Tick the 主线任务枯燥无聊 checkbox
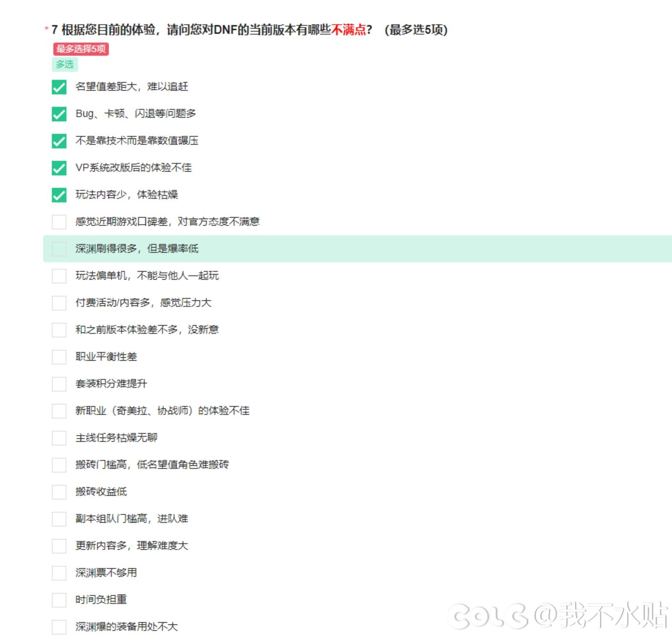The image size is (672, 635). [59, 438]
